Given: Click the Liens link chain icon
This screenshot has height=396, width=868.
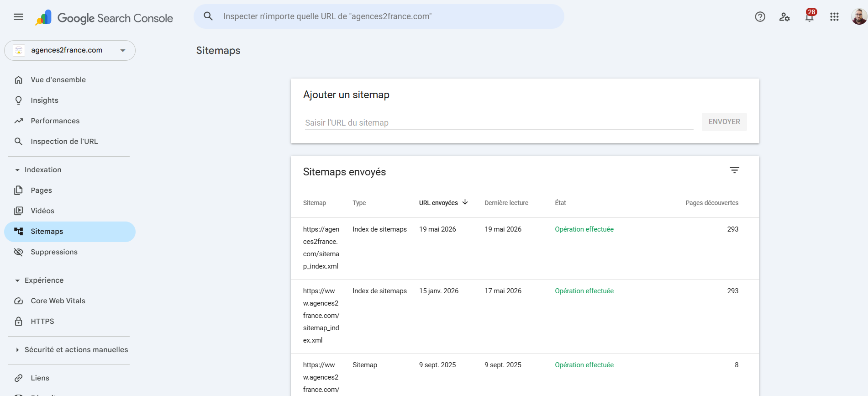Looking at the screenshot, I should tap(19, 378).
